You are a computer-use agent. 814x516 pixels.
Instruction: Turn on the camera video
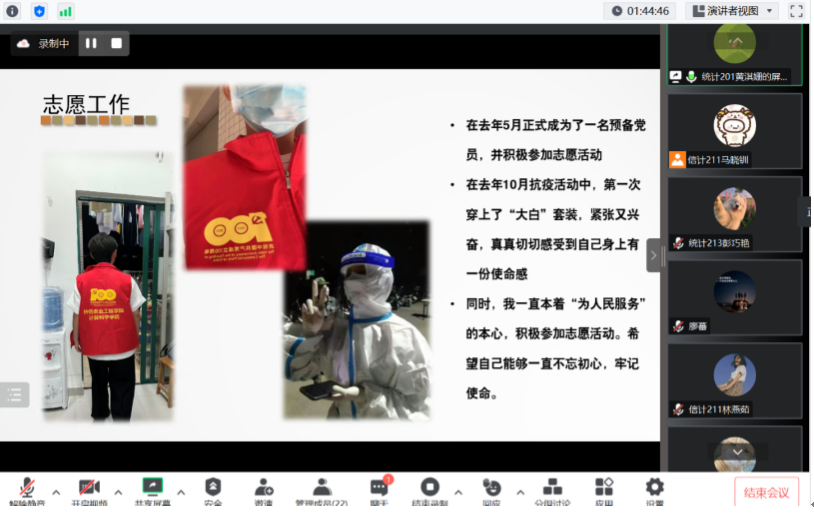point(89,489)
